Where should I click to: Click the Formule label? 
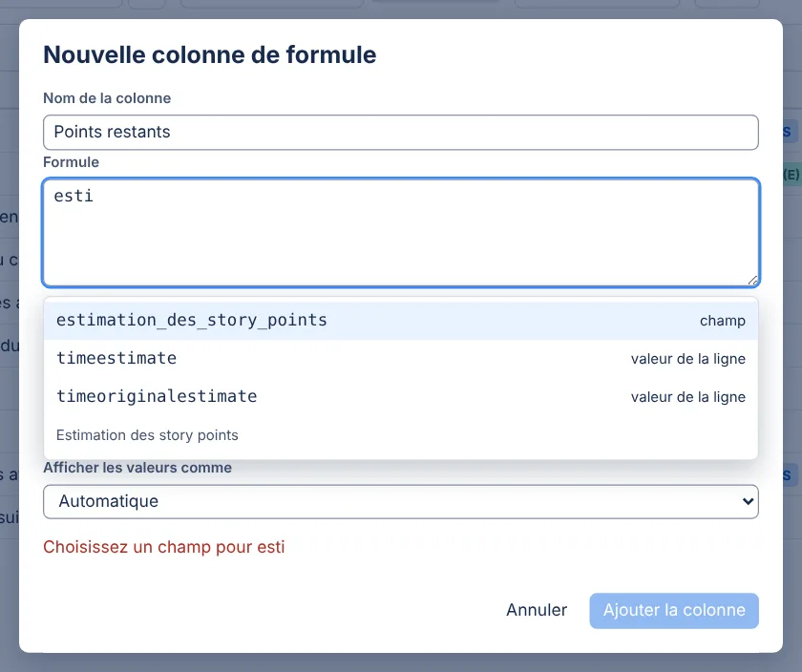click(x=71, y=162)
